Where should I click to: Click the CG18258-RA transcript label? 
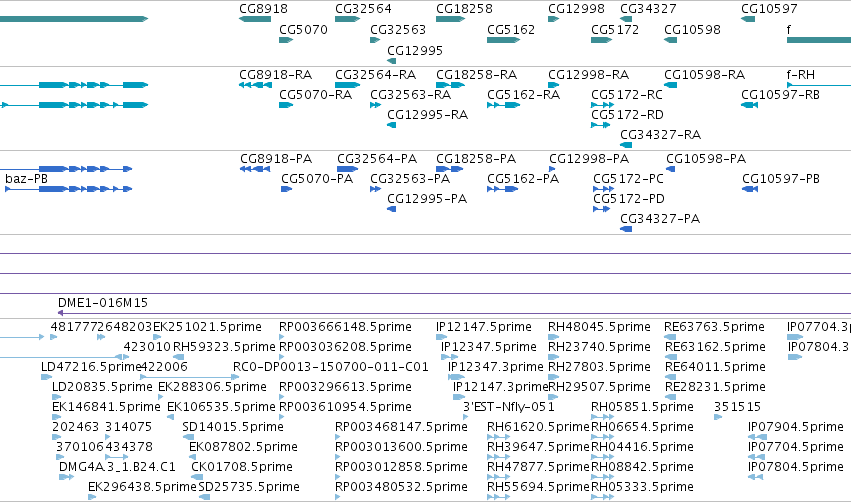(x=477, y=74)
